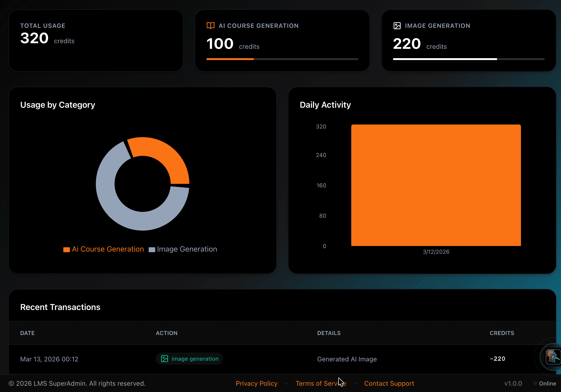The image size is (561, 392).
Task: Sort transactions by the ACTION column
Action: click(166, 333)
